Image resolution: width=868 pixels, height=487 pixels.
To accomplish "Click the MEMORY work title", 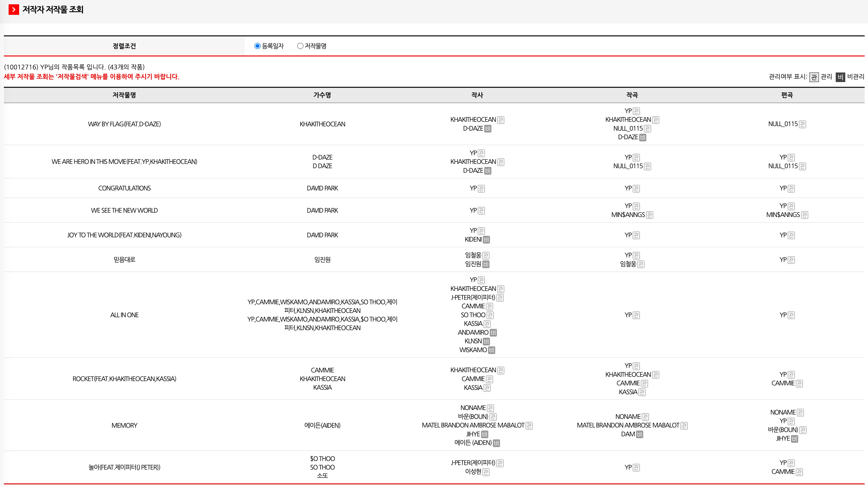I will 124,426.
